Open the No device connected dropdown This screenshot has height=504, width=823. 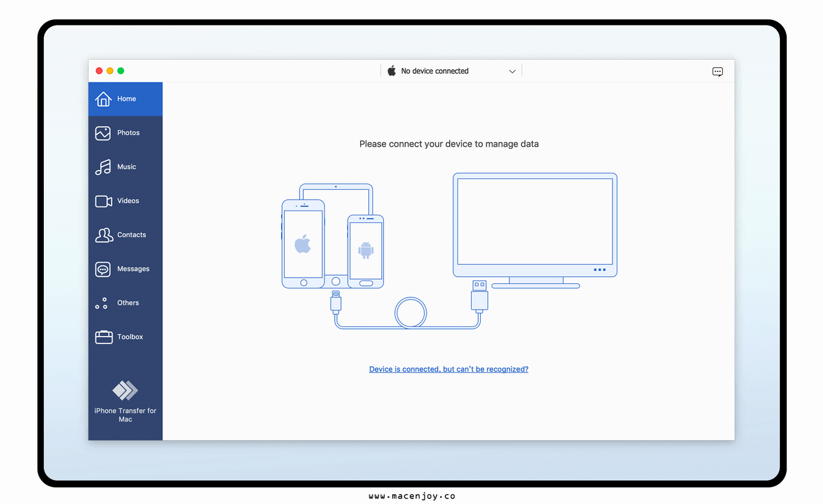(451, 71)
